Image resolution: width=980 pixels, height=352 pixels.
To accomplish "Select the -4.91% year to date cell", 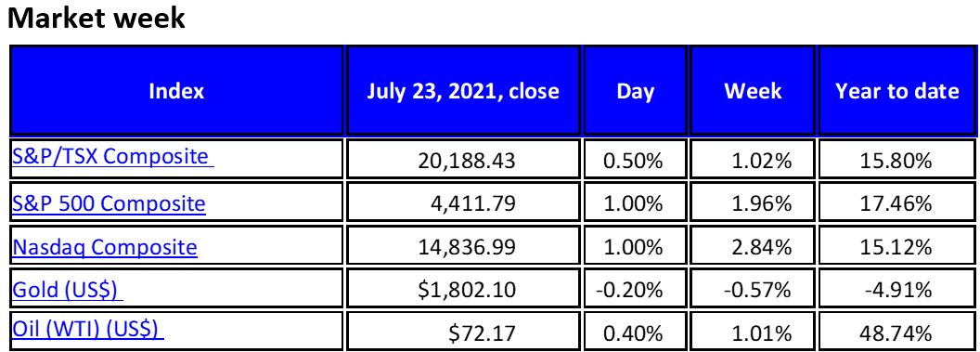I will (x=896, y=290).
